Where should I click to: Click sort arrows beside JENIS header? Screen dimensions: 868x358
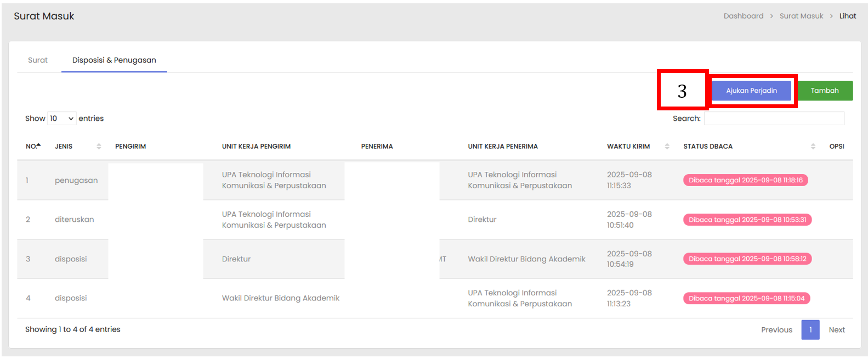pos(99,146)
